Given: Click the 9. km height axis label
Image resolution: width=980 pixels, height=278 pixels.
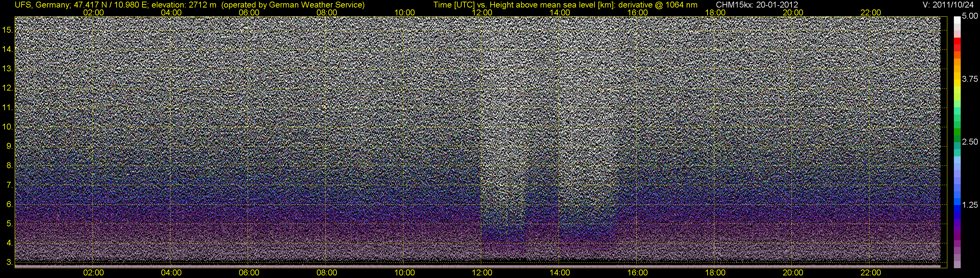Looking at the screenshot, I should click(x=10, y=146).
